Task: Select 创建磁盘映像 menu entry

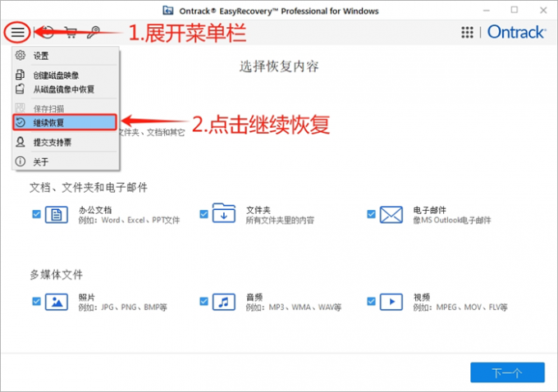Action: tap(66, 75)
